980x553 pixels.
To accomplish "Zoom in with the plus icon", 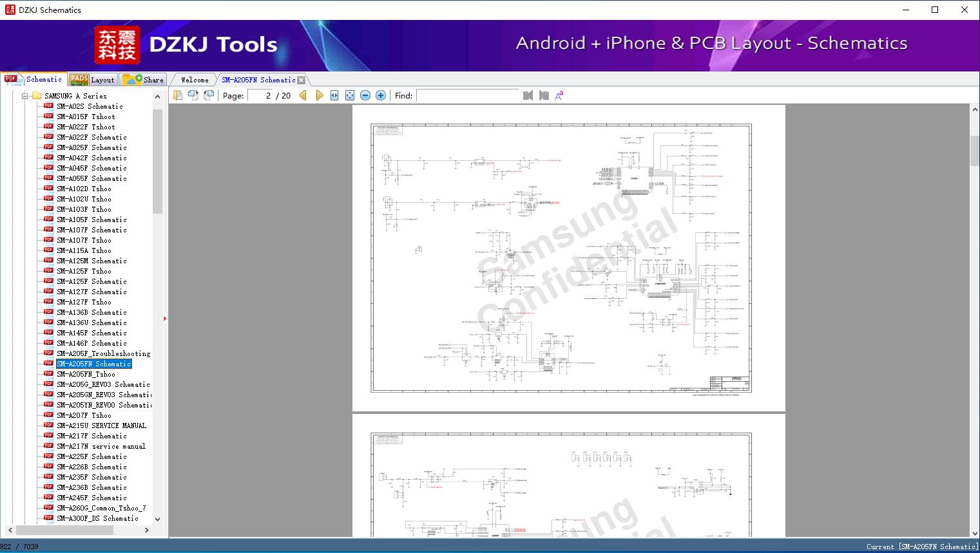I will (381, 95).
